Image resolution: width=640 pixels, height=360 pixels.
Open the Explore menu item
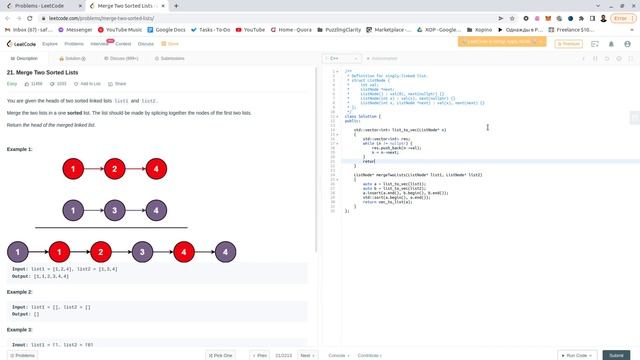coord(50,44)
